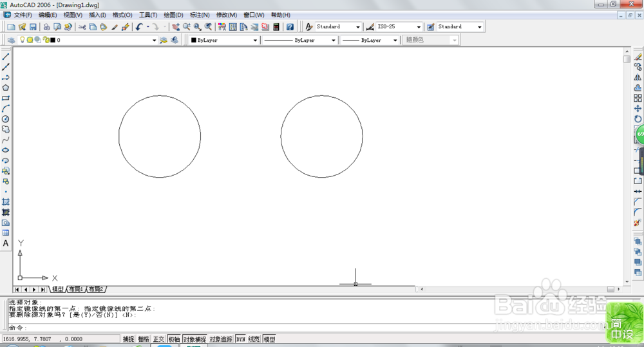Select the Revision Cloud tool
The image size is (644, 347).
(x=6, y=129)
